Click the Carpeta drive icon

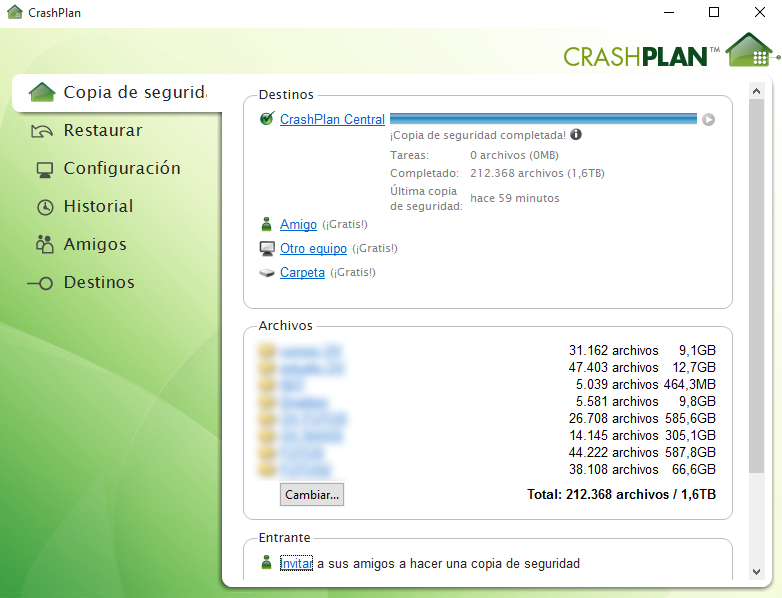click(x=267, y=273)
